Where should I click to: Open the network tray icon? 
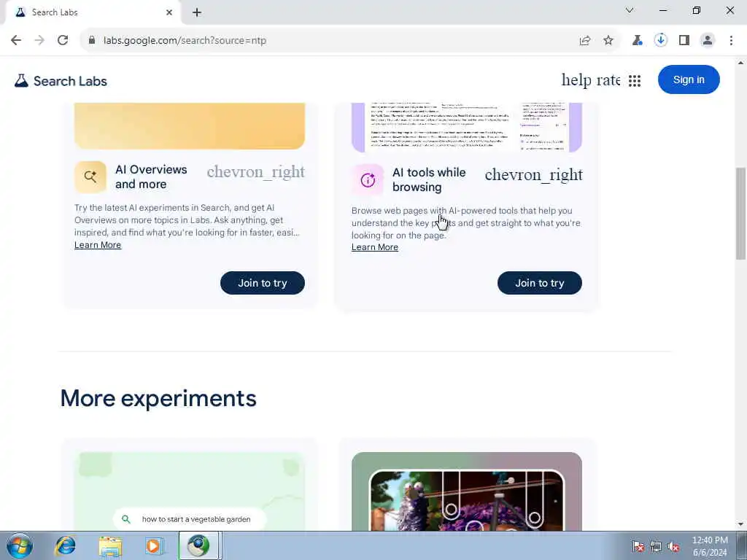tap(656, 546)
